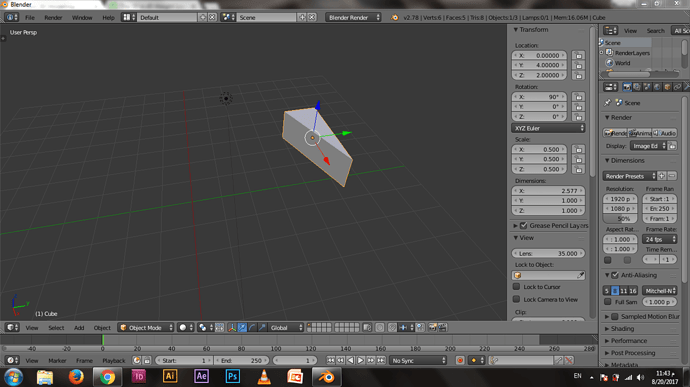This screenshot has width=690, height=387.
Task: Select anti-aliasing sample count 11
Action: click(x=624, y=291)
